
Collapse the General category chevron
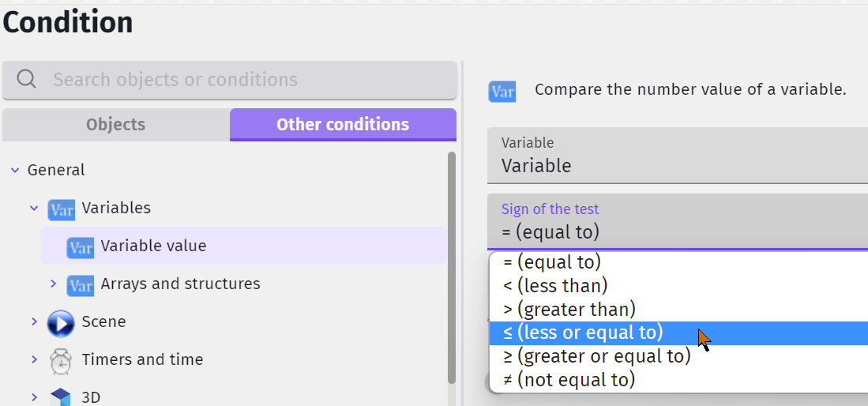tap(15, 170)
